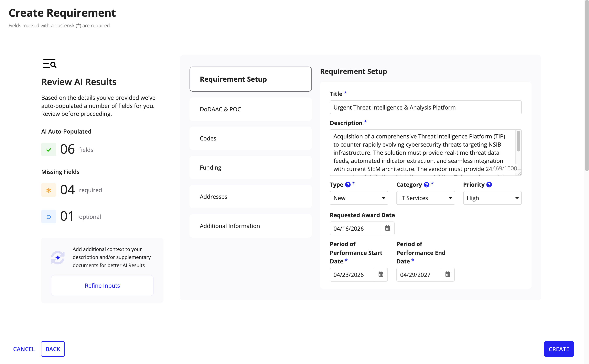589x364 pixels.
Task: Open the Requested Award Date calendar picker
Action: click(x=387, y=228)
